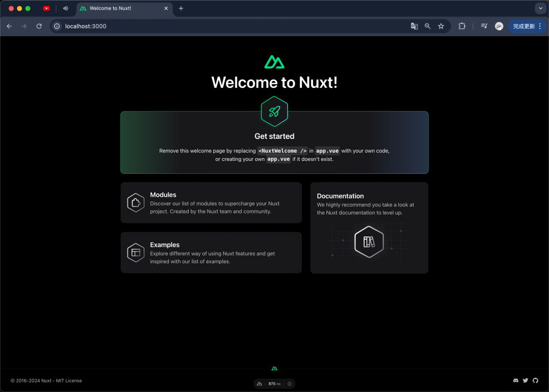Close the Welcome to Nuxt! tab

[166, 9]
